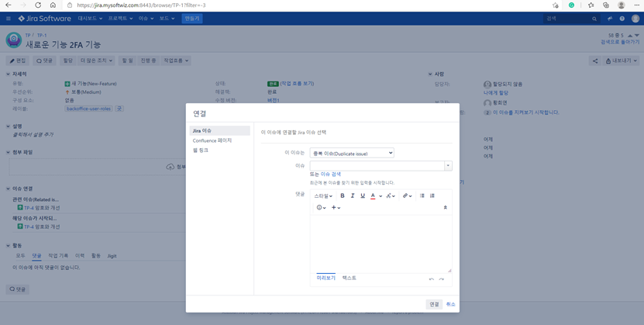
Task: Go to previous issue with up arrow
Action: 630,36
